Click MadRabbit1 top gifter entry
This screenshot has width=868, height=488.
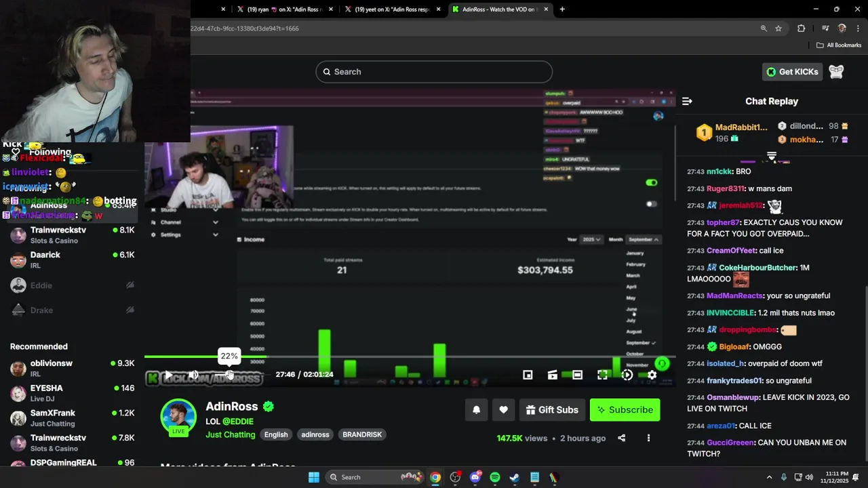732,132
